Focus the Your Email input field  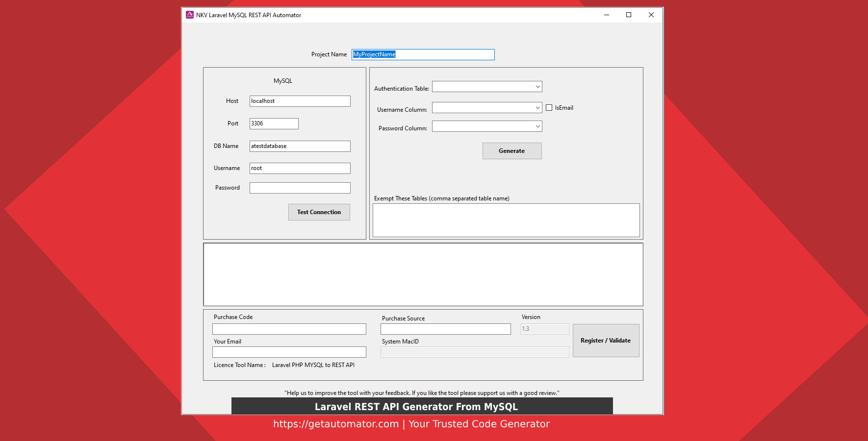(x=289, y=352)
